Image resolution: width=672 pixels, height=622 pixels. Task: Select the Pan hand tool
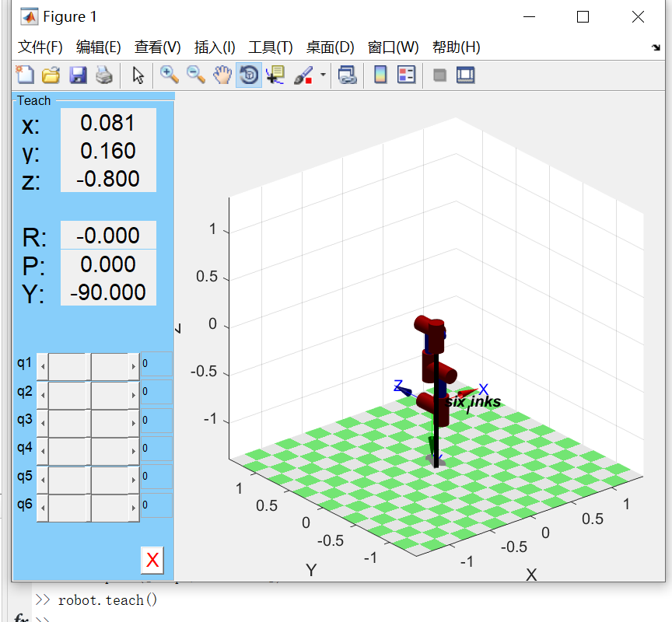222,75
